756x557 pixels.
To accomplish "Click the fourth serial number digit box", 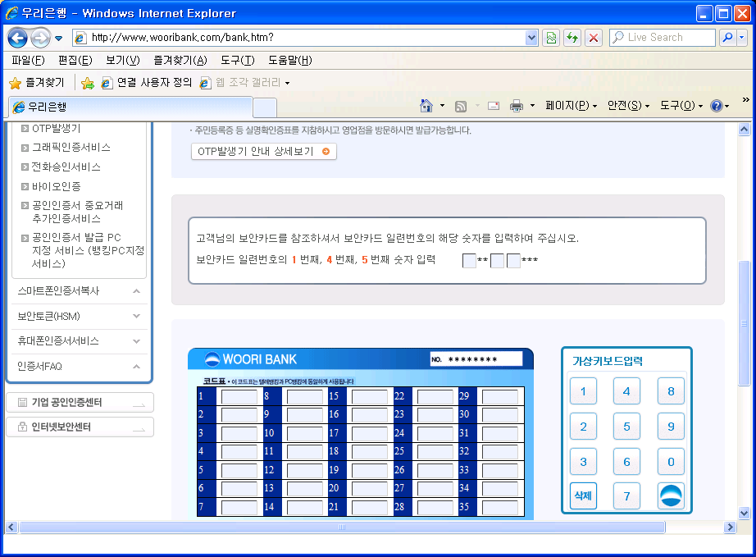I will click(x=497, y=260).
